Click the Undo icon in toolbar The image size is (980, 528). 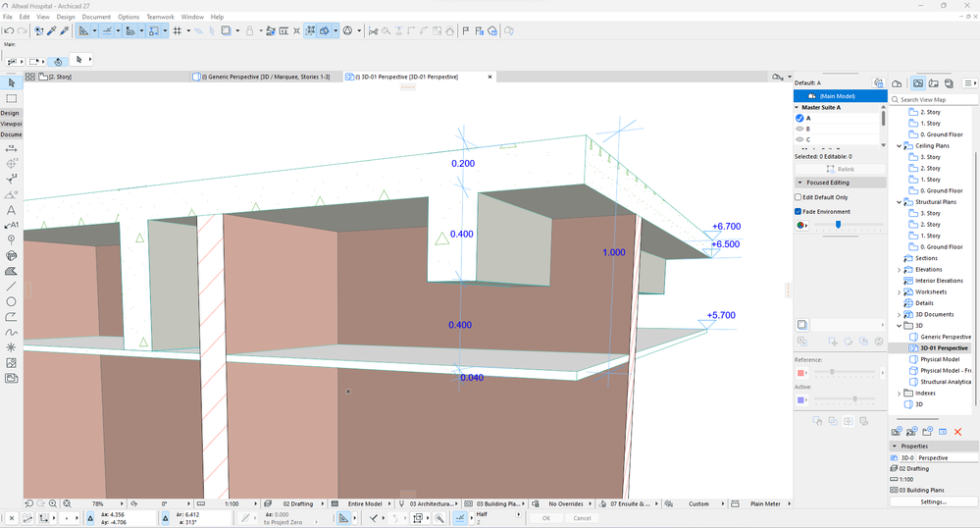click(x=9, y=30)
